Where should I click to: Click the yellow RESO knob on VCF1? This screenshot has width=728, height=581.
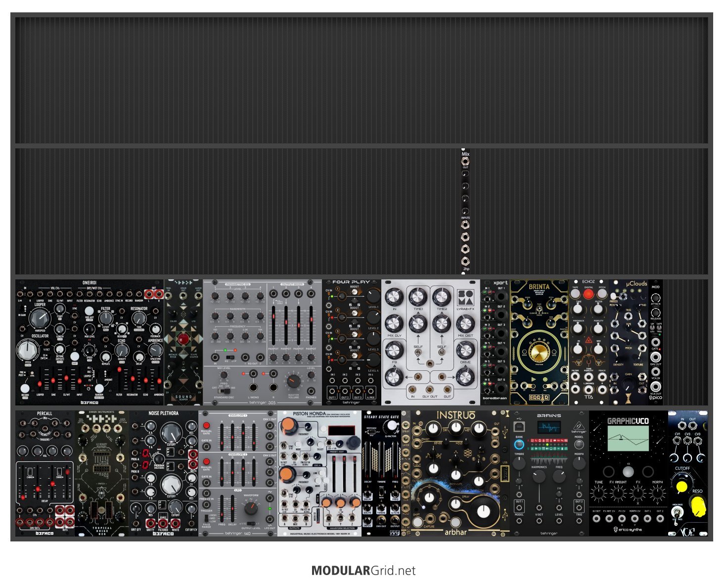698,506
